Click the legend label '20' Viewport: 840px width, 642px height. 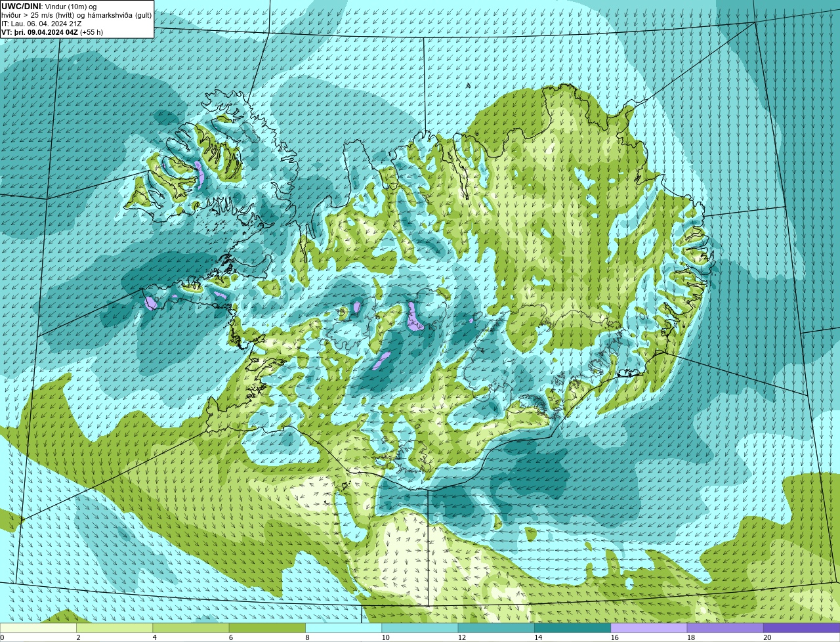pyautogui.click(x=767, y=637)
